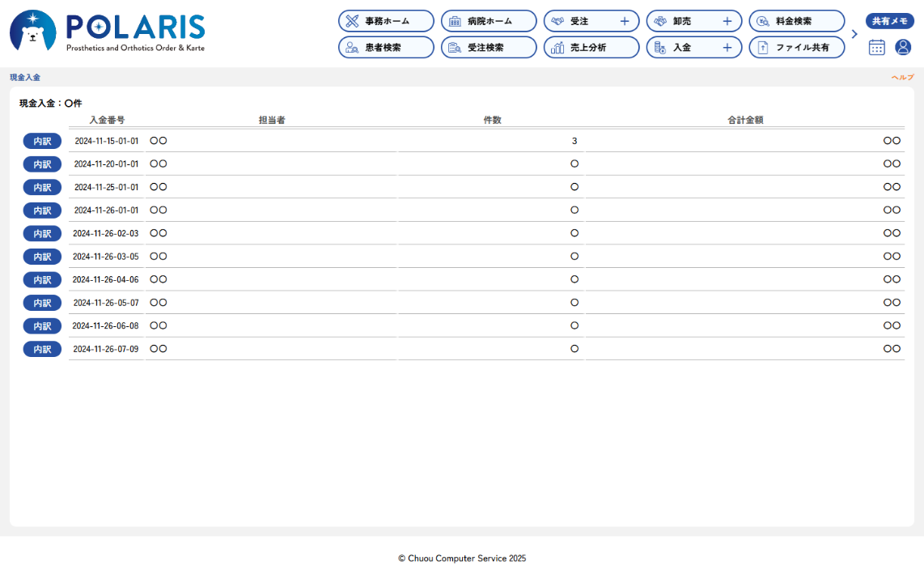Click the plus icon beside 入金
924x578 pixels.
coord(727,48)
